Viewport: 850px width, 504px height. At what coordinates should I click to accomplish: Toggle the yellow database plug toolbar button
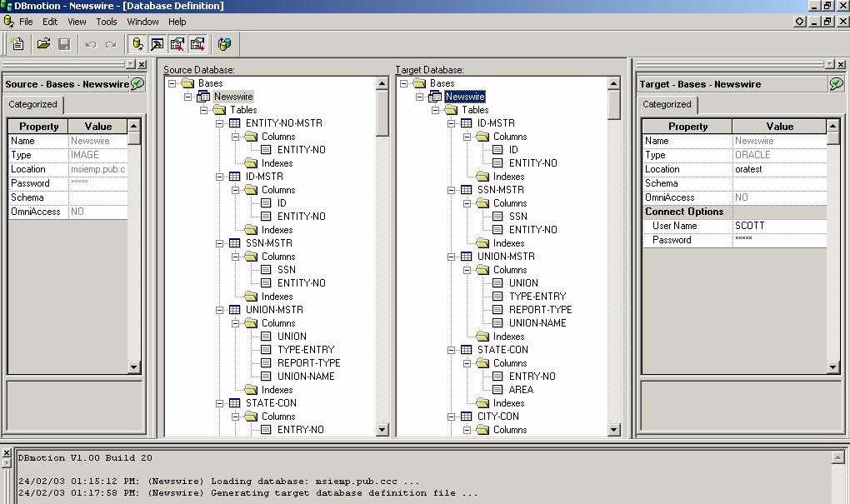[137, 44]
